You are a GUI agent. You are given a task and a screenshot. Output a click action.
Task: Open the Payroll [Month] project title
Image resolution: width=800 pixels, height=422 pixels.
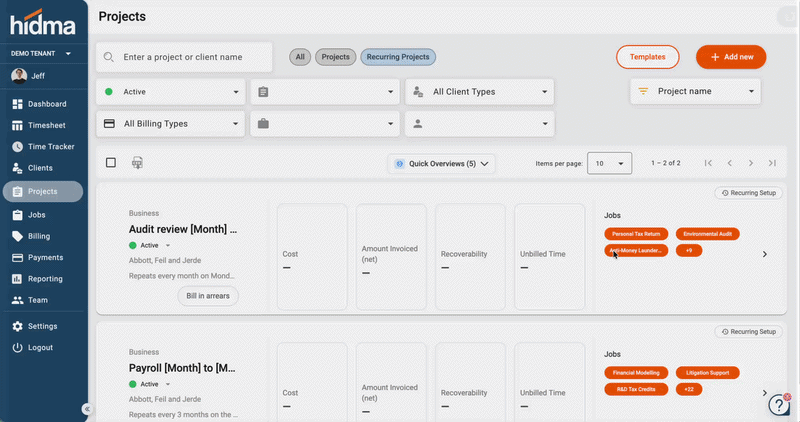[x=182, y=368]
